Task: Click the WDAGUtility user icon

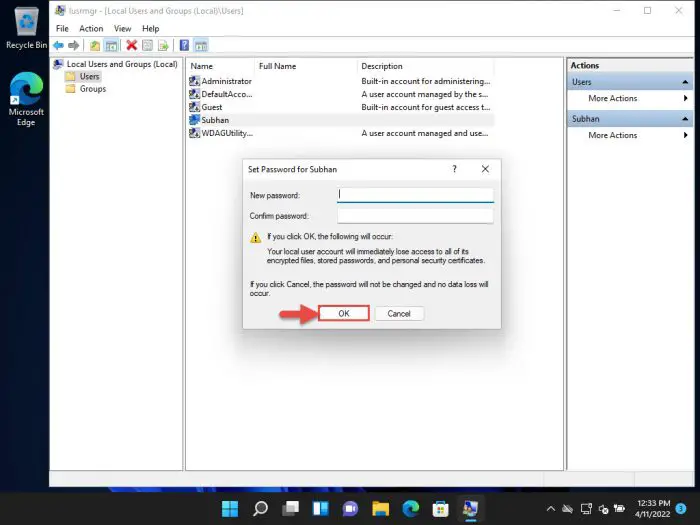Action: tap(194, 133)
